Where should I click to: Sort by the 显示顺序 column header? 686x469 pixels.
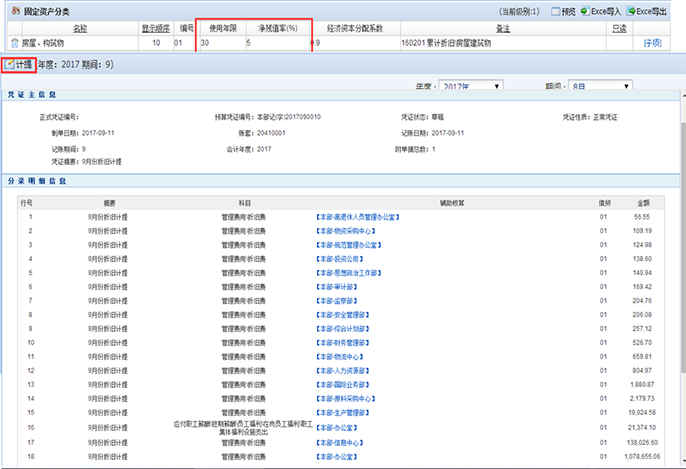click(x=156, y=28)
